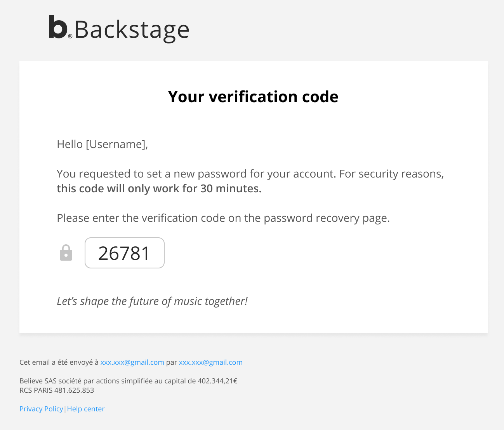The width and height of the screenshot is (504, 430).
Task: Click the capital amount 402.344,21€ text
Action: [217, 381]
